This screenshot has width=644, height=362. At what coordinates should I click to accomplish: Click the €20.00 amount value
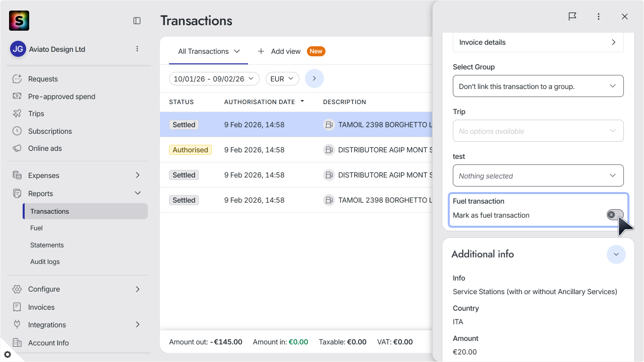465,352
